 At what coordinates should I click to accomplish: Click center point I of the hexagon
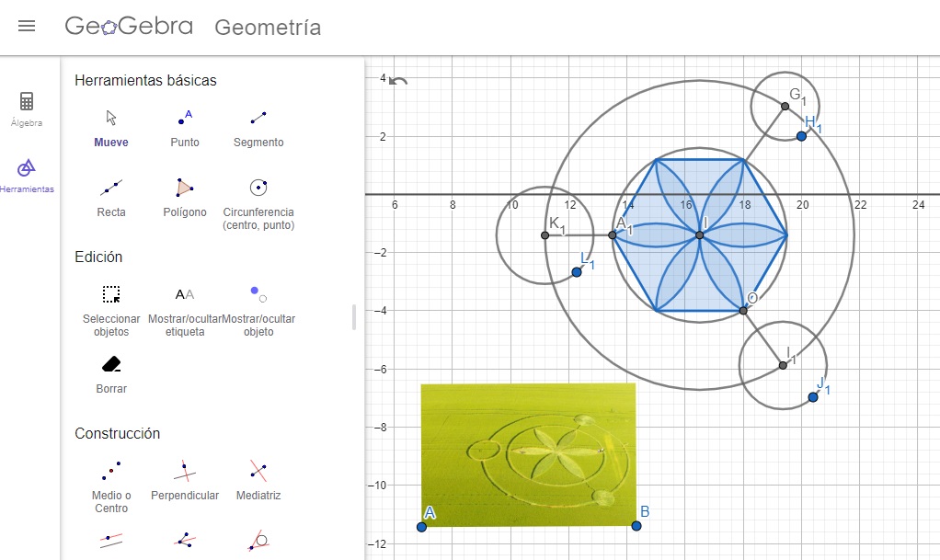pos(700,235)
